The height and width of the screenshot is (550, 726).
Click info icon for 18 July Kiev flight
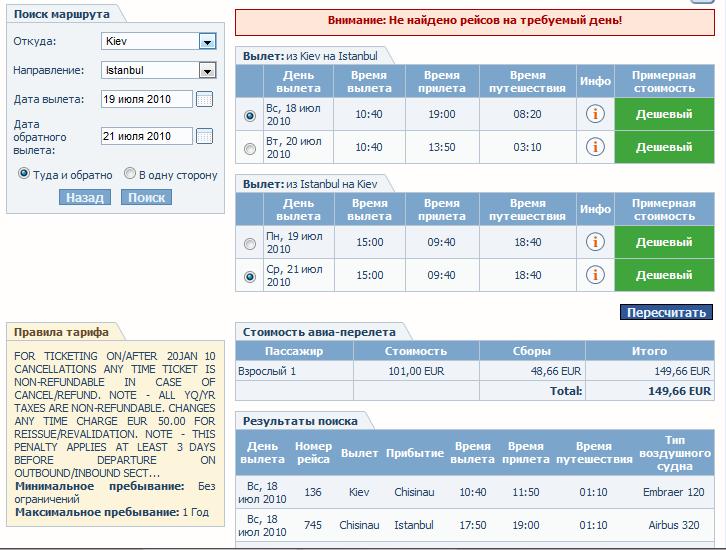[595, 114]
